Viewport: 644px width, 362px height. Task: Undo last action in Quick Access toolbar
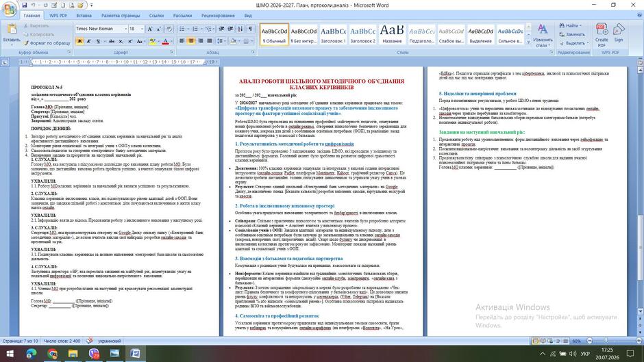click(34, 5)
